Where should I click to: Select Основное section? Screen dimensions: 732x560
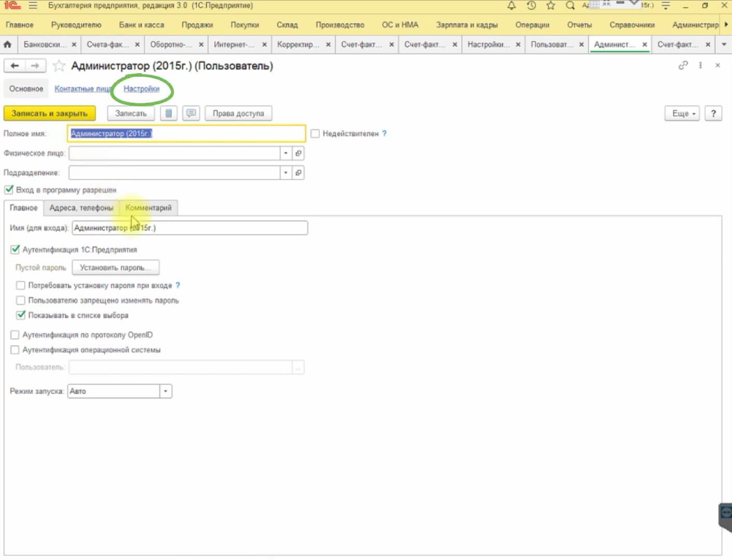pyautogui.click(x=26, y=89)
